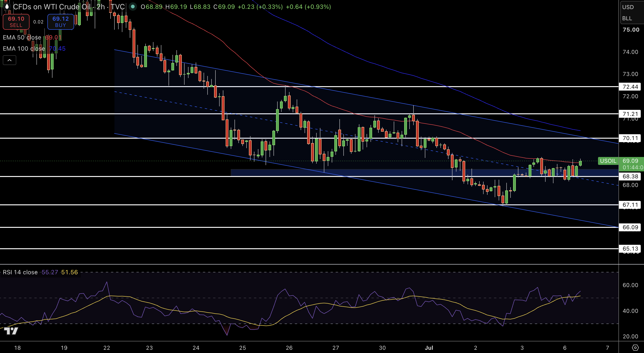The image size is (644, 353).
Task: Click the 65.13 horizontal line price label
Action: pos(630,249)
